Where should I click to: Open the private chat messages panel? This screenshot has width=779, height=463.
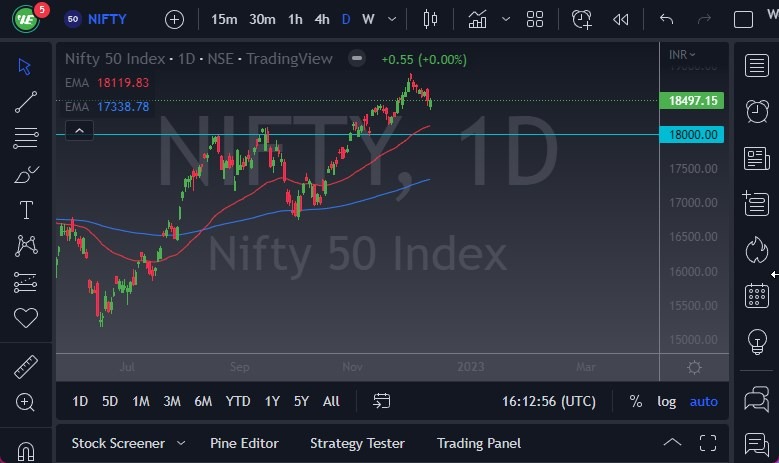click(757, 444)
